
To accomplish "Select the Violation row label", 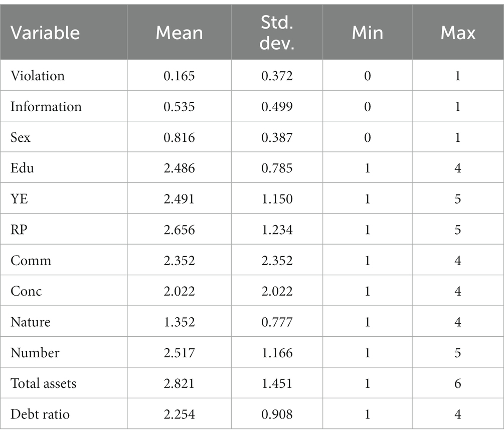I will (x=38, y=76).
